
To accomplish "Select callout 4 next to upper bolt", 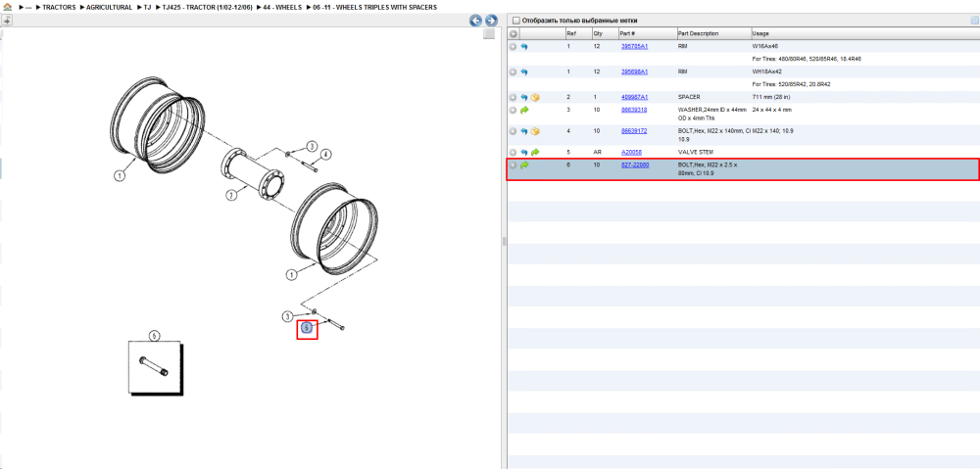I will coord(325,155).
